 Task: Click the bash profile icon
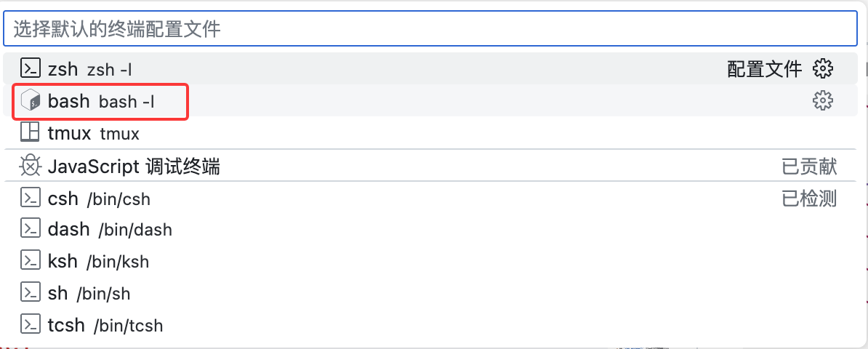[x=30, y=101]
